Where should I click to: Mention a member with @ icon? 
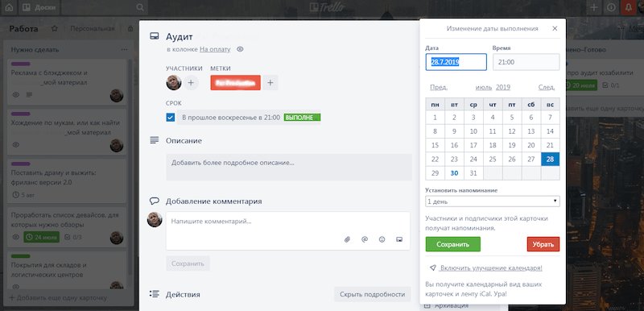point(365,239)
